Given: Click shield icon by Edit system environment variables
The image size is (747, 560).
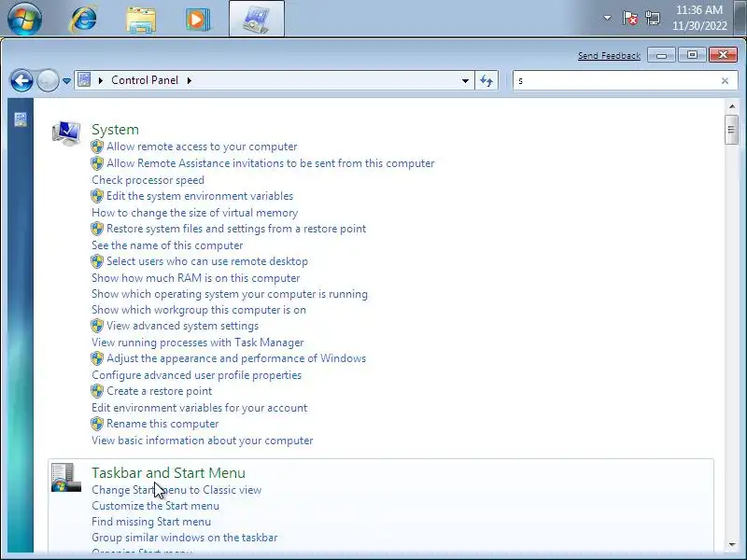Looking at the screenshot, I should 97,196.
